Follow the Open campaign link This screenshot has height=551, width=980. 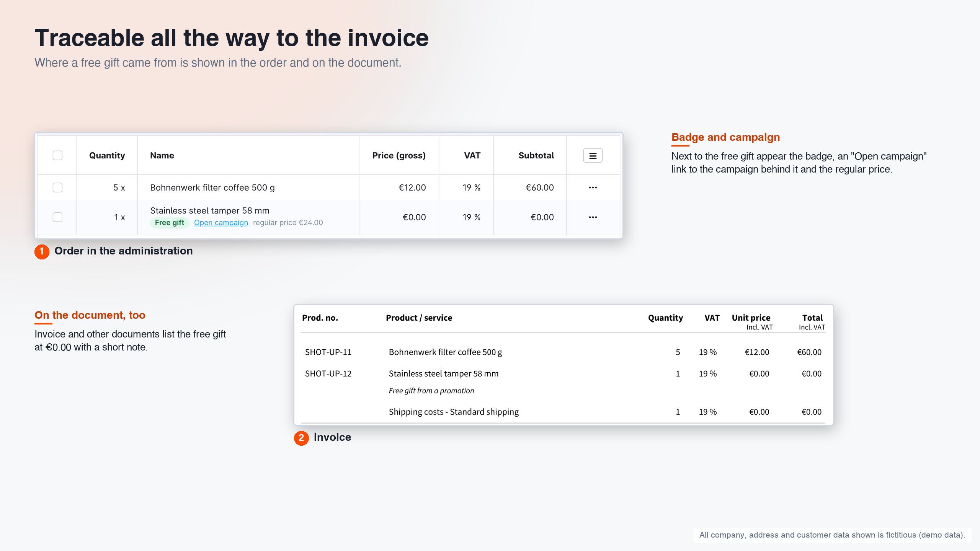(x=221, y=223)
